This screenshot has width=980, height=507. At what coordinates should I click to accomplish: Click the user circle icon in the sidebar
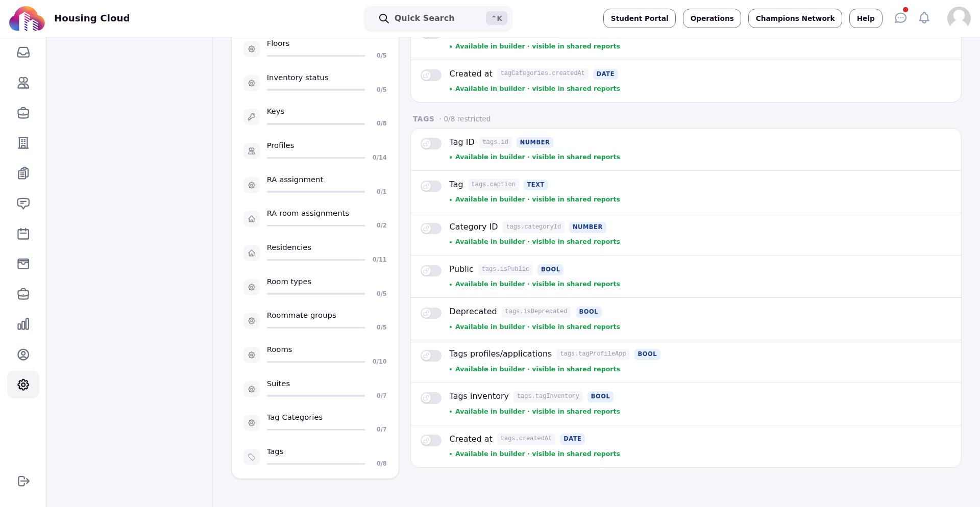pos(23,354)
